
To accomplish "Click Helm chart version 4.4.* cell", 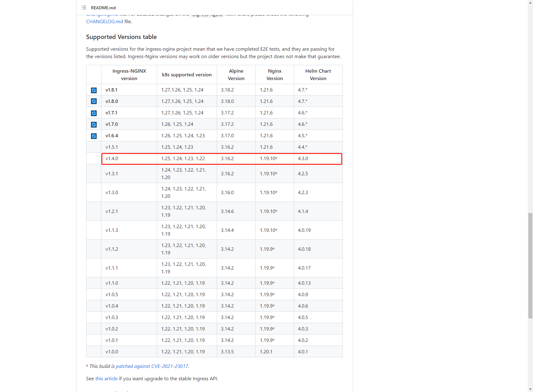I will [x=318, y=147].
